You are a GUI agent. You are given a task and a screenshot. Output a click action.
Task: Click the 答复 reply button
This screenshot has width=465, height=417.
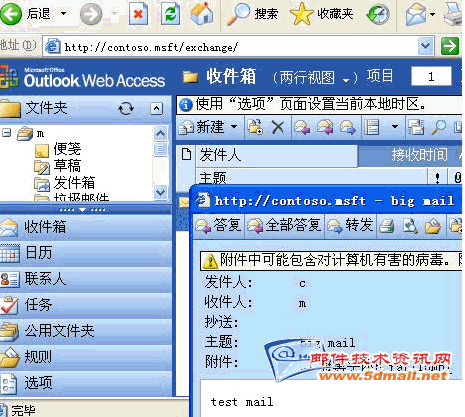218,225
